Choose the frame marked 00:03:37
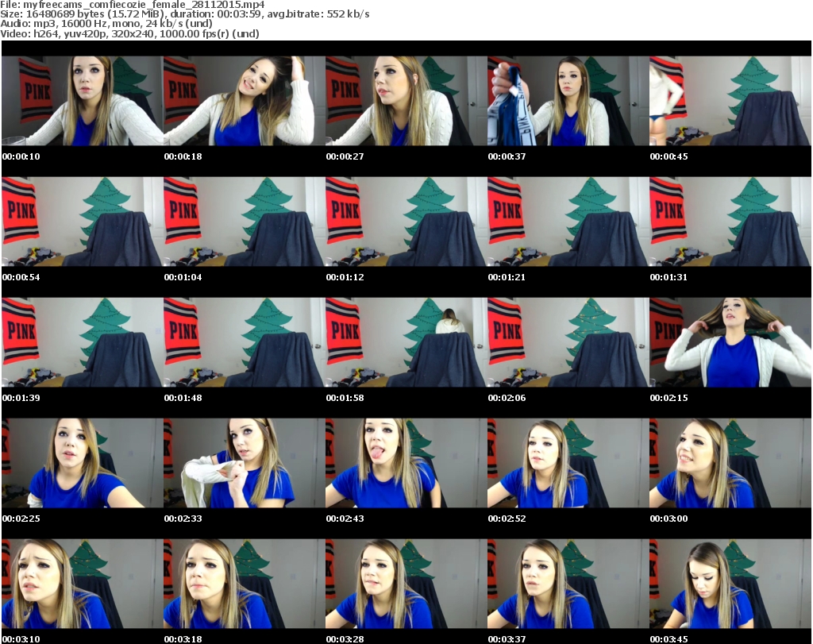 tap(568, 584)
